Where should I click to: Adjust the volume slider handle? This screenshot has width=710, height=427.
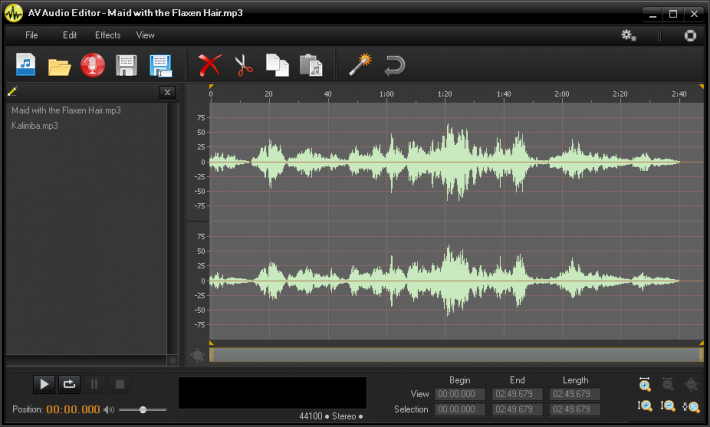(143, 410)
